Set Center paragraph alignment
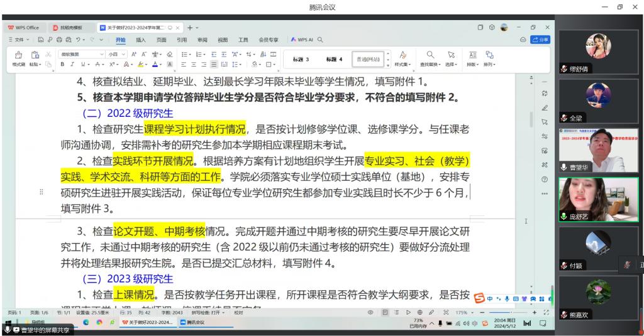Image resolution: width=644 pixels, height=336 pixels. (x=194, y=65)
